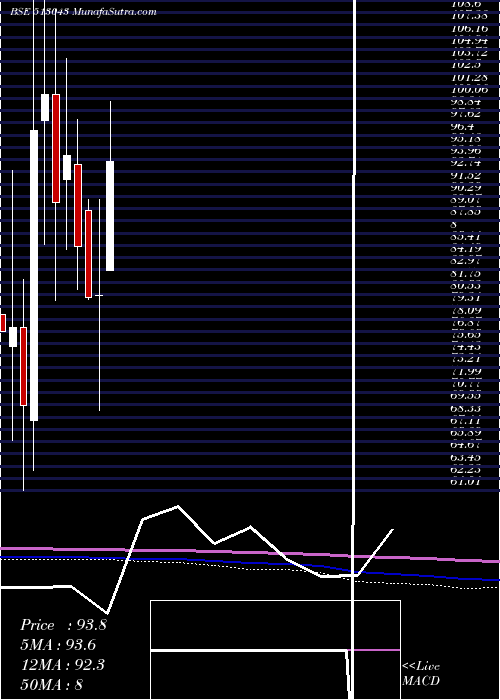500x700 pixels.
Task: Click the '50MA : 8' value
Action: click(x=52, y=684)
